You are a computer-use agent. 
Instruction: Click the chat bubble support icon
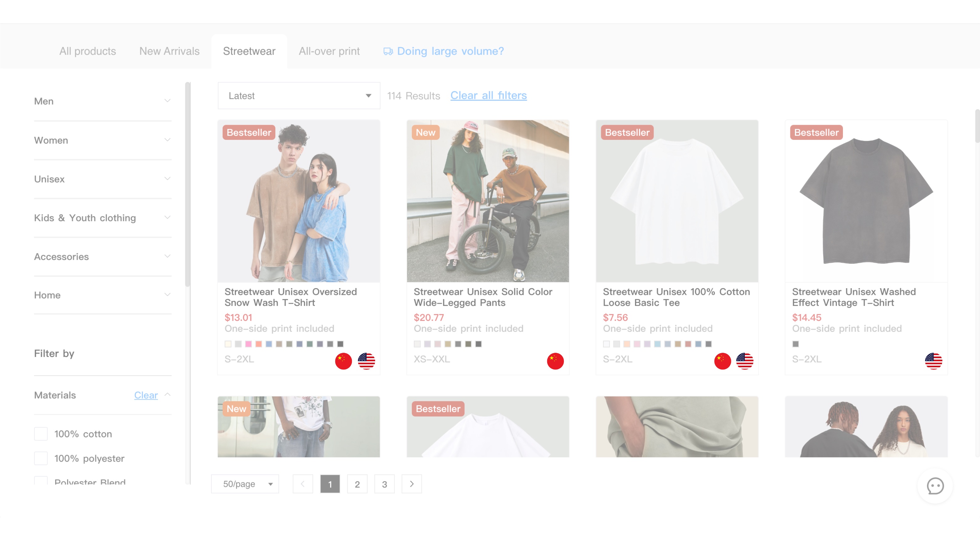[x=935, y=486]
